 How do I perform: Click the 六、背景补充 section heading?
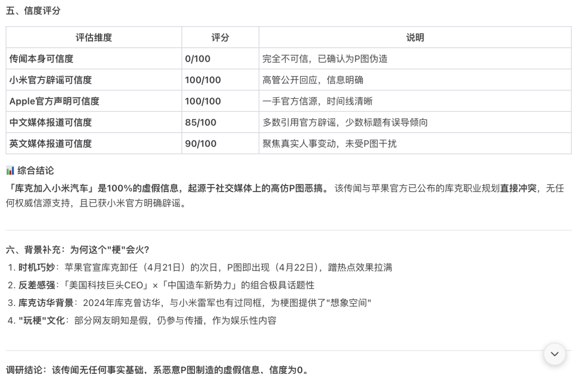(x=77, y=249)
